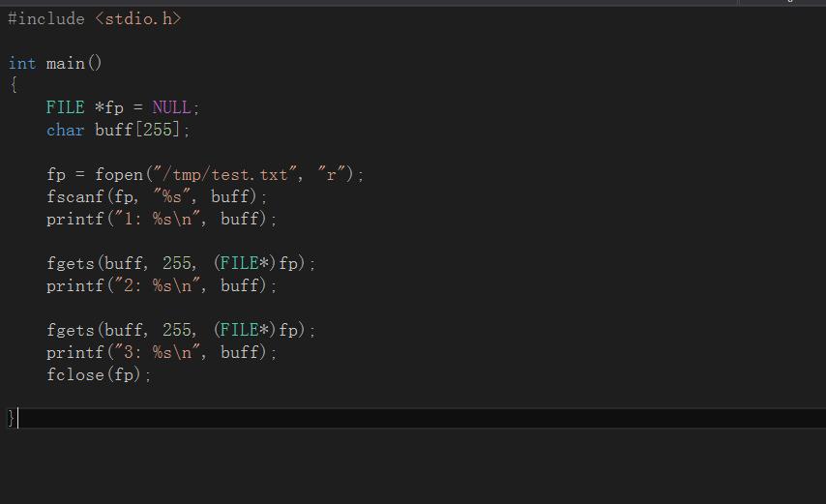Image resolution: width=826 pixels, height=504 pixels.
Task: Click the fscanf function call
Action: click(x=74, y=196)
